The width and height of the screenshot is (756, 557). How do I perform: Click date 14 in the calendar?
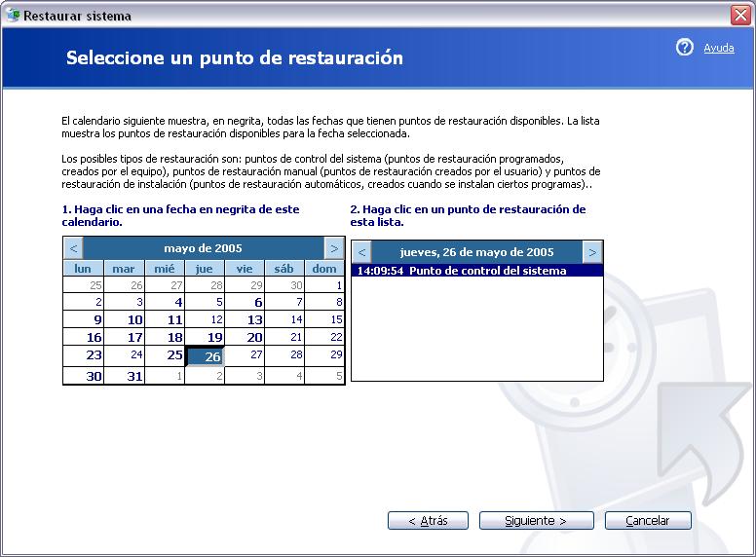pyautogui.click(x=284, y=319)
